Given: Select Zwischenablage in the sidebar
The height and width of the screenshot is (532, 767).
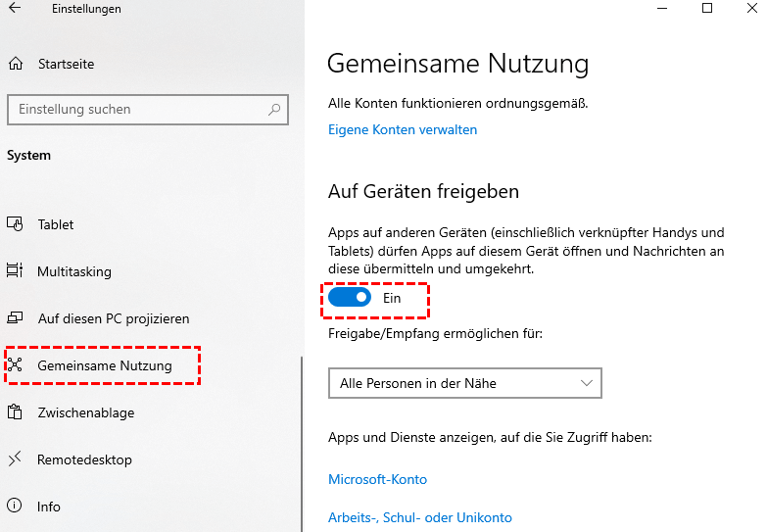Looking at the screenshot, I should (85, 412).
